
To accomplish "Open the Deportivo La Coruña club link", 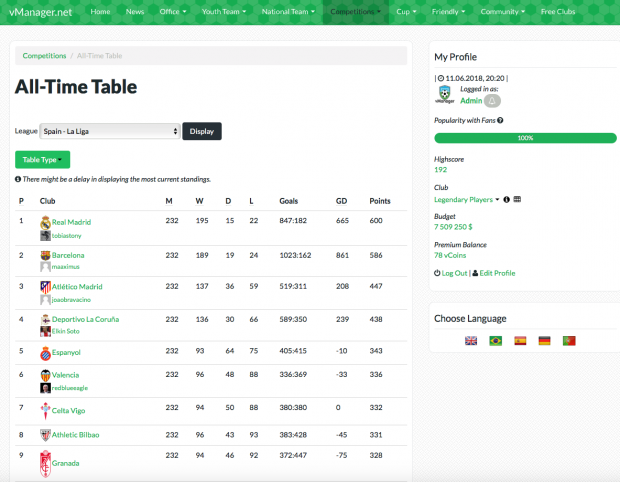I will click(x=85, y=319).
